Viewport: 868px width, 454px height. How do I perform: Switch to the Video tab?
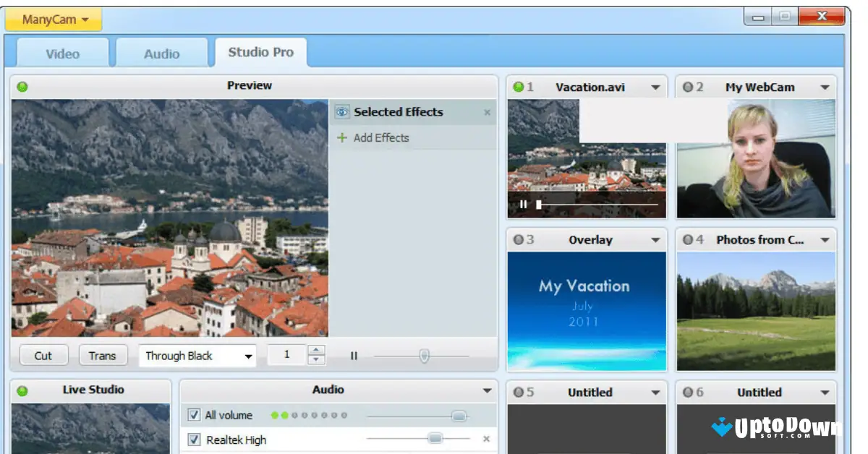(61, 52)
